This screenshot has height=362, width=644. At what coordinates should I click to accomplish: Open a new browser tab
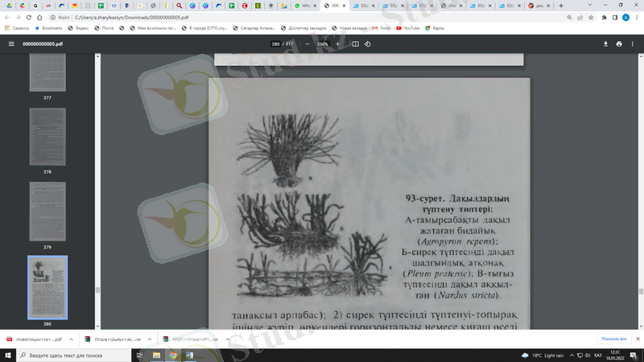561,6
